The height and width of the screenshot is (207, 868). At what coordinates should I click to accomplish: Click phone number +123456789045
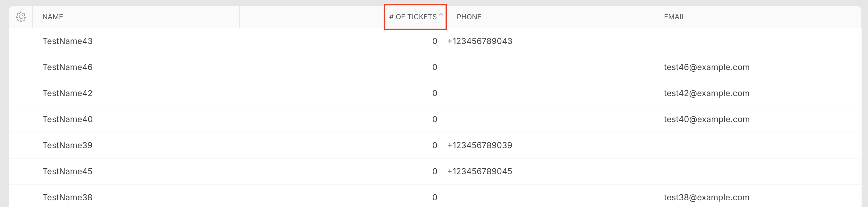point(480,171)
